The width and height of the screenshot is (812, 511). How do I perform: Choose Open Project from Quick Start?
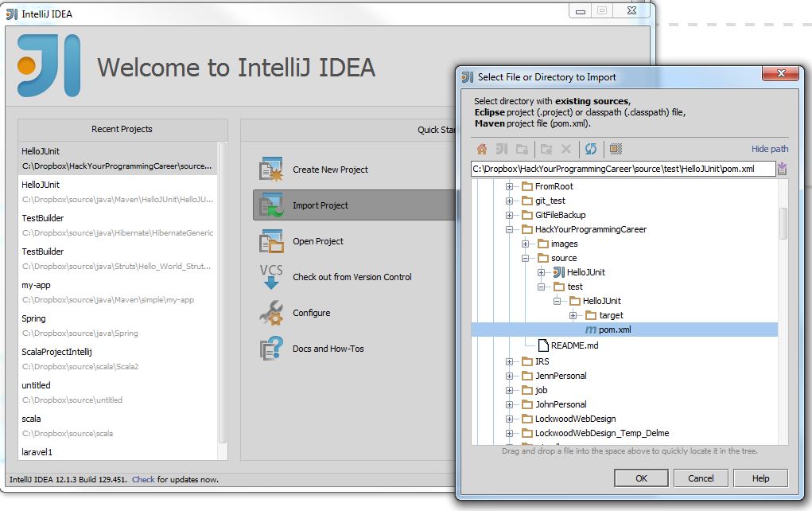(x=318, y=241)
